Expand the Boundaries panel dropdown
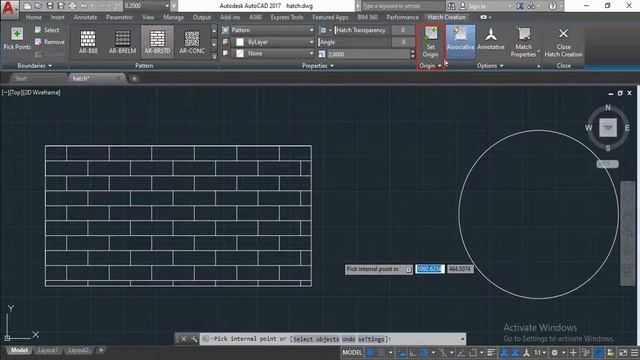Screen dimensions: 640x360 34,66
